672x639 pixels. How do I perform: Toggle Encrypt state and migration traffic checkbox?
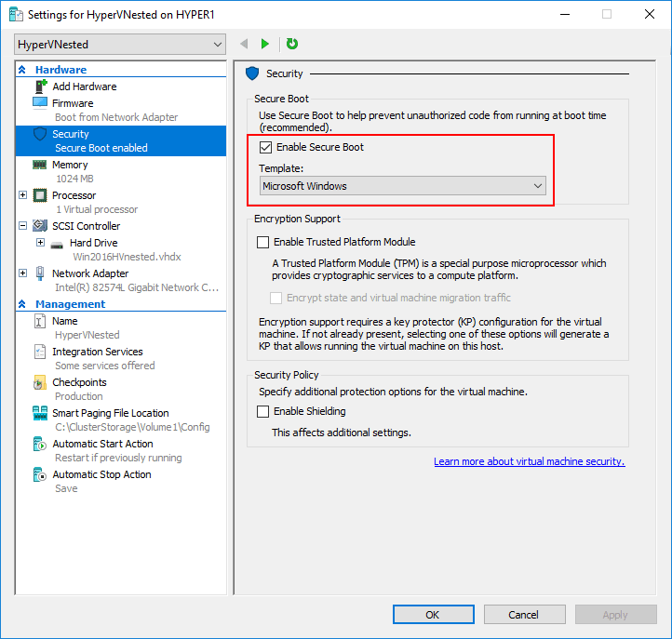coord(276,298)
